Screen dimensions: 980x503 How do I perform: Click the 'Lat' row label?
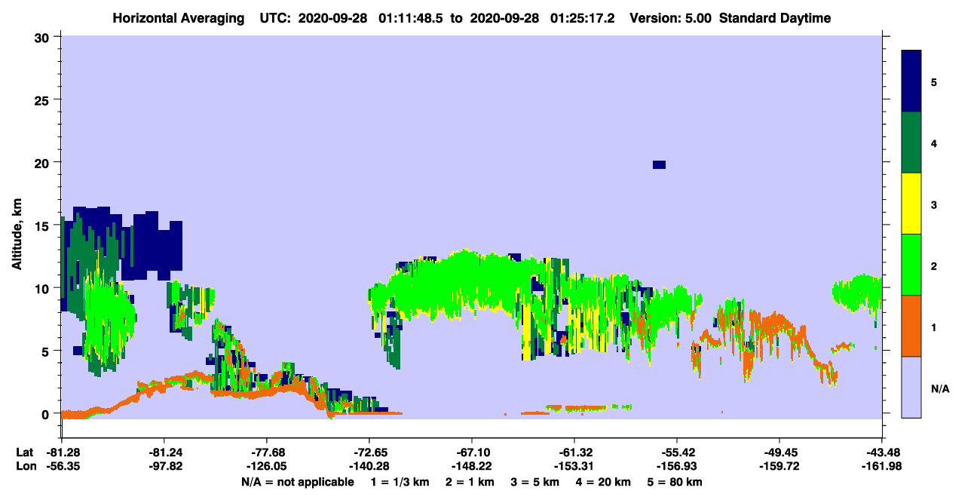(24, 452)
